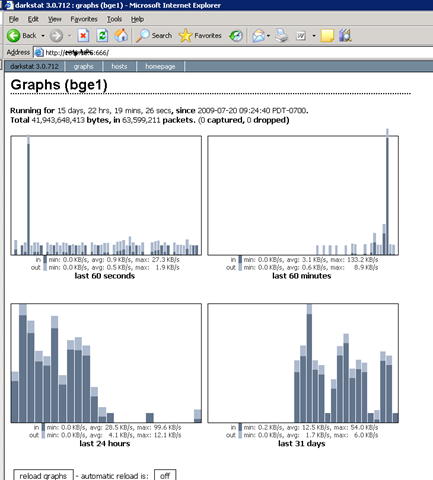Open the darkstat homepage link
433x480 pixels.
click(160, 66)
